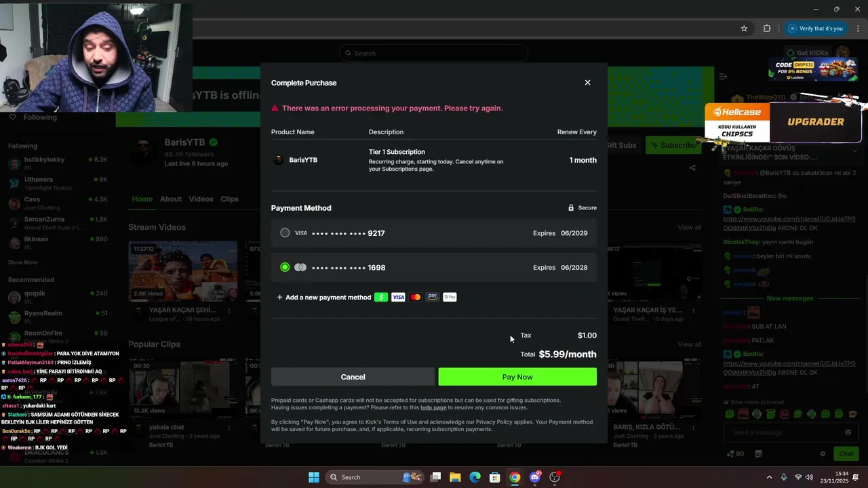Click the share icon below Subscribe
Image resolution: width=868 pixels, height=488 pixels.
click(x=692, y=167)
